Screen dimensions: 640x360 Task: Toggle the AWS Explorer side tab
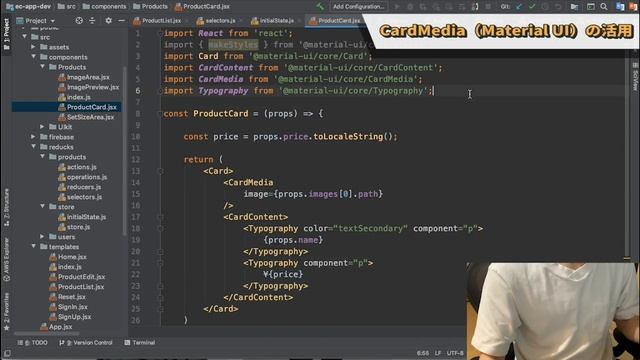click(6, 260)
